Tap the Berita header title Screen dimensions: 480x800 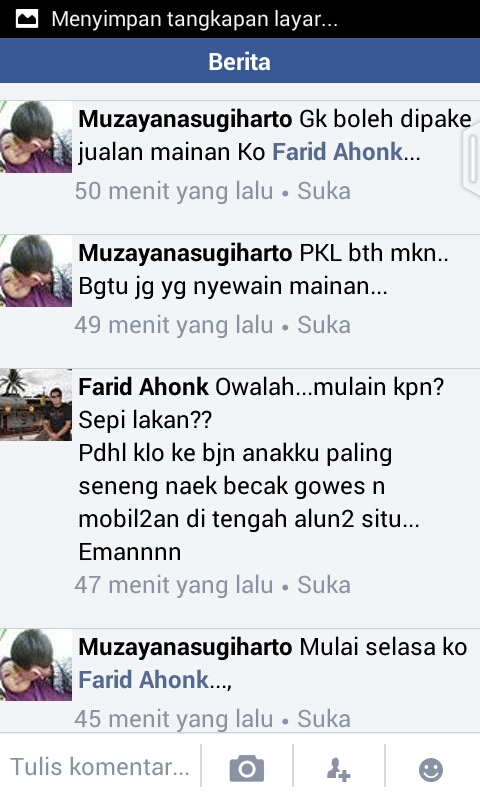[239, 62]
